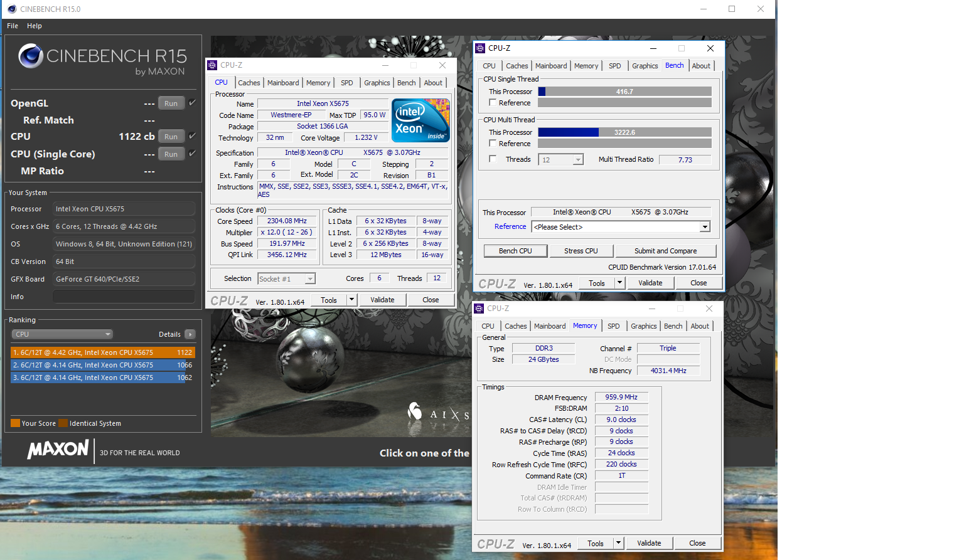Click the MAXON logo at bottom
The width and height of the screenshot is (964, 560).
(58, 449)
